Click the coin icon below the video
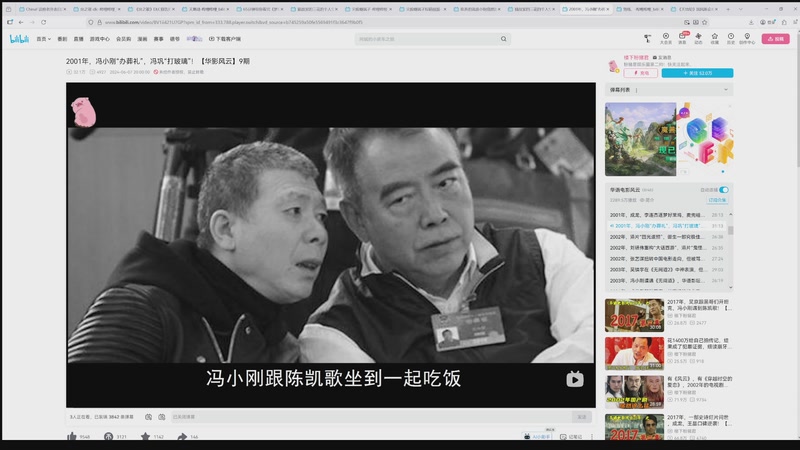Viewport: 800px width, 450px height. pyautogui.click(x=109, y=437)
